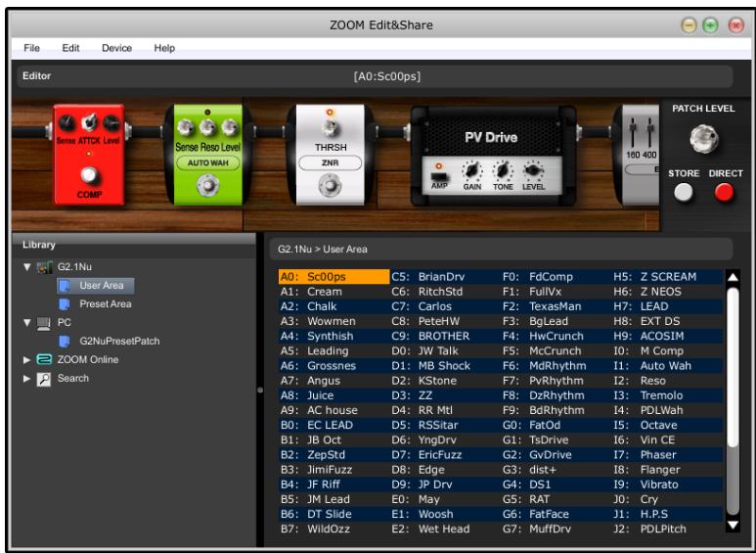This screenshot has width=756, height=553.
Task: Select G2NuPresetPatch in the library
Action: [119, 342]
